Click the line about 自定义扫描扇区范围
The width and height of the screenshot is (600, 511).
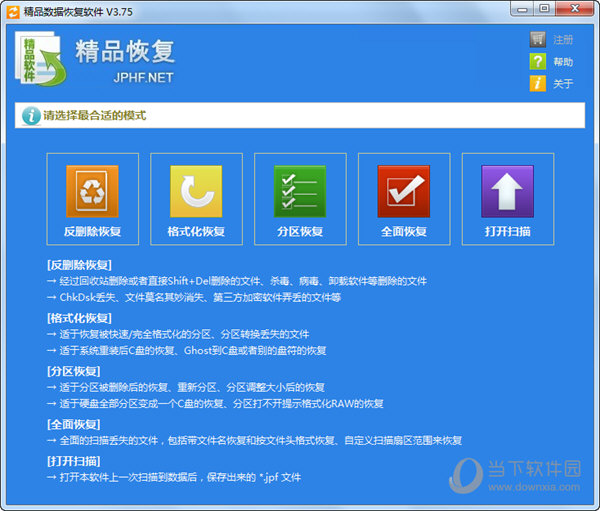254,441
